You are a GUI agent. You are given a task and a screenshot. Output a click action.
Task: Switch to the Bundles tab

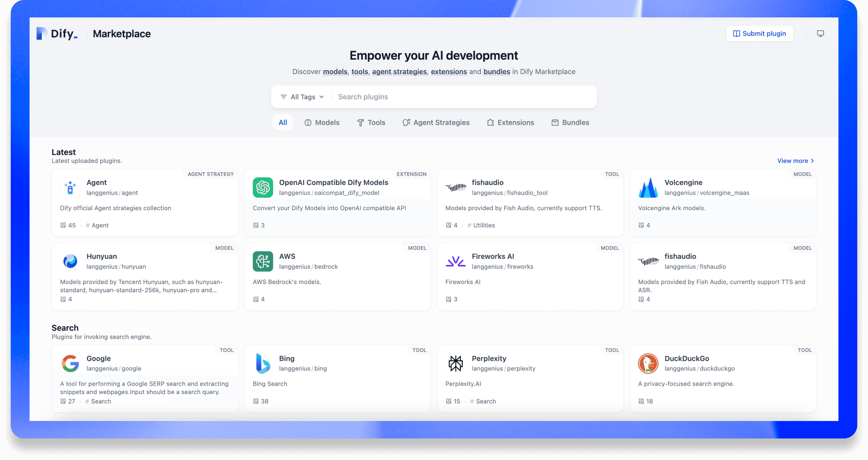(570, 123)
